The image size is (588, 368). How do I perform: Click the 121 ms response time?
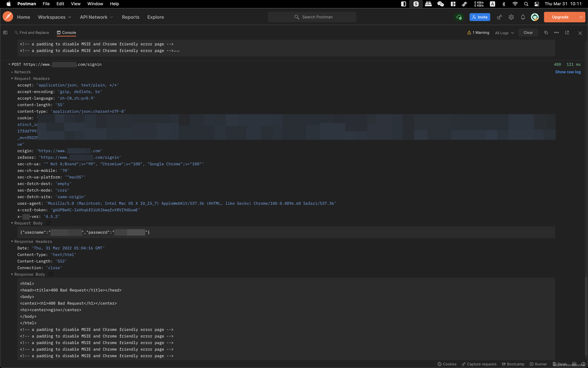(573, 65)
